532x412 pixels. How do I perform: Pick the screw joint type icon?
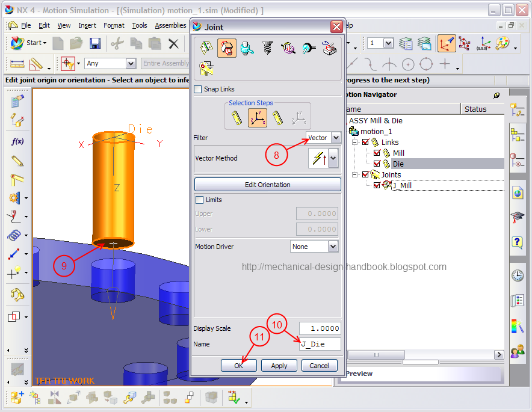pos(268,49)
